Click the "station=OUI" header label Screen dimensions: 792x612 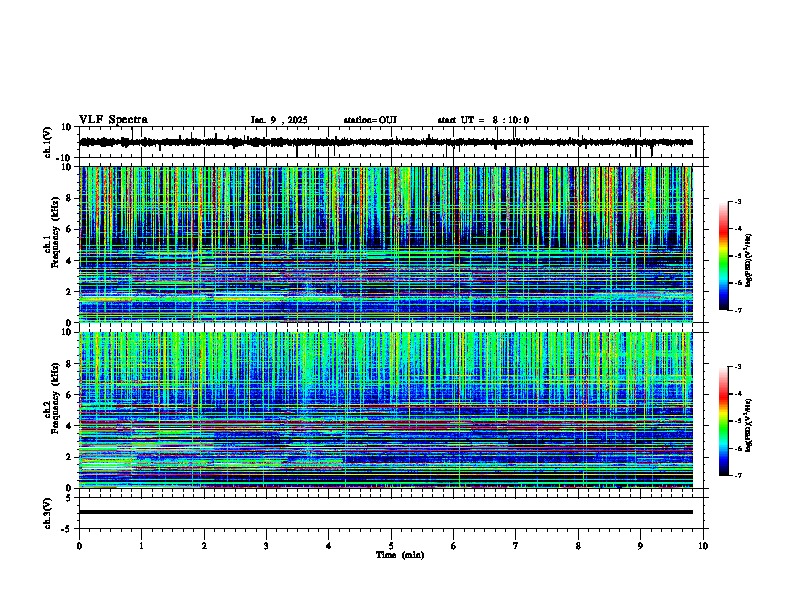(x=370, y=120)
